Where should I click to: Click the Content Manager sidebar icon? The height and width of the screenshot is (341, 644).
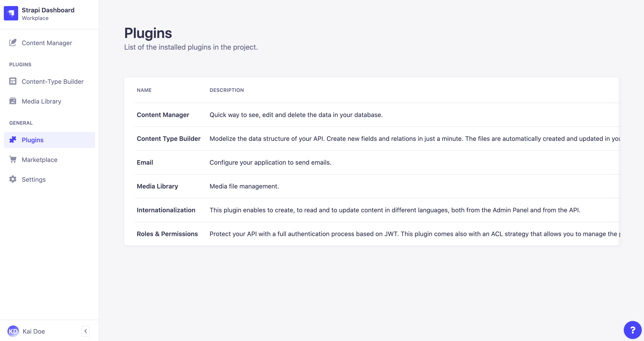12,43
